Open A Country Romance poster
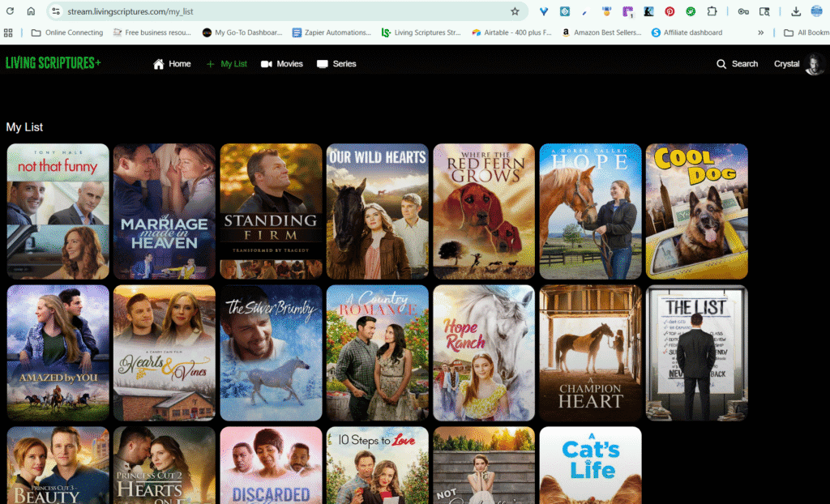This screenshot has width=830, height=504. tap(378, 352)
